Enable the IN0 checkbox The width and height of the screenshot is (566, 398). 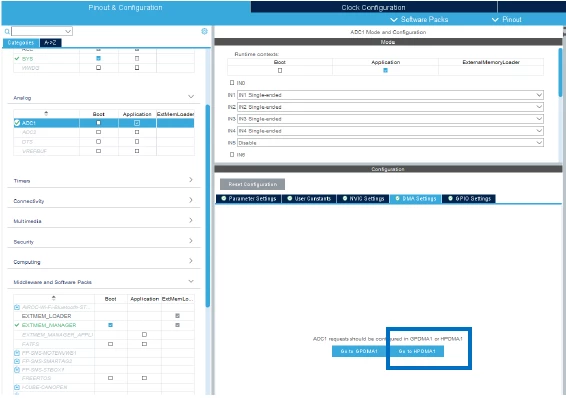232,83
